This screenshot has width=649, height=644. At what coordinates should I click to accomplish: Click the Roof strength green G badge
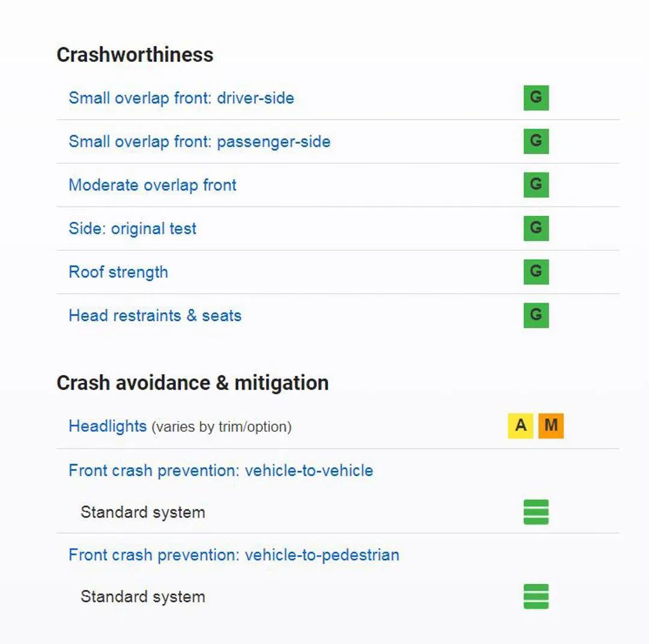[x=536, y=272]
